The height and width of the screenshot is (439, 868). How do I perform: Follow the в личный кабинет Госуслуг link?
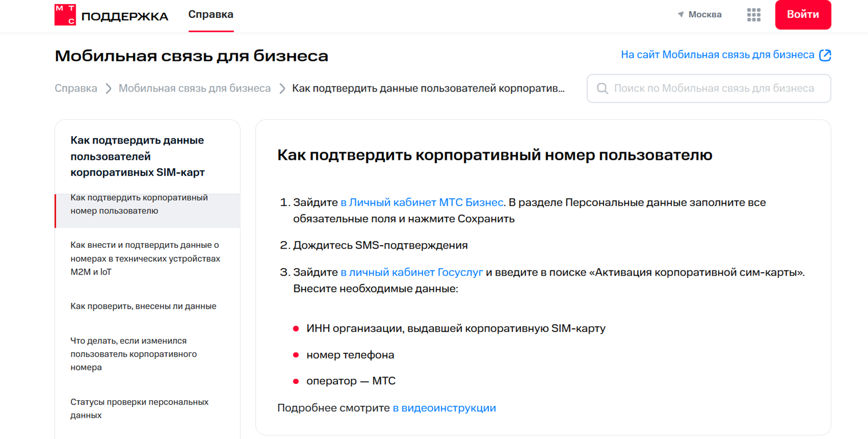pos(411,272)
